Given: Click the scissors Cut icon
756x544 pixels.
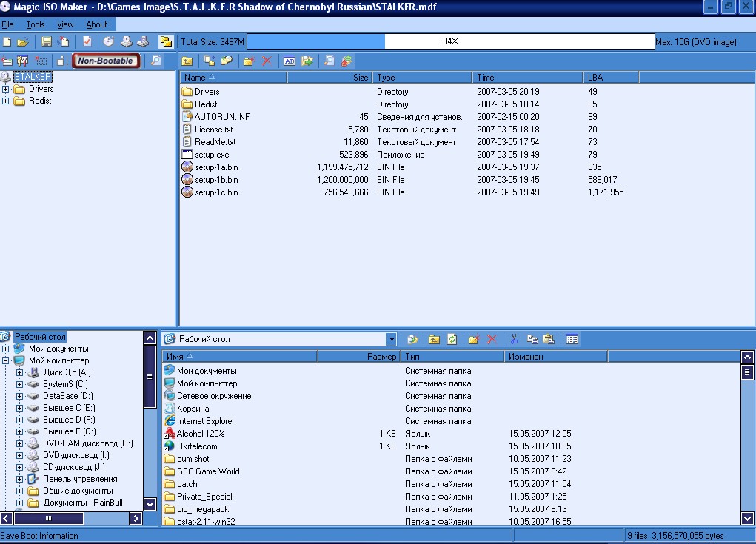Looking at the screenshot, I should pyautogui.click(x=513, y=339).
